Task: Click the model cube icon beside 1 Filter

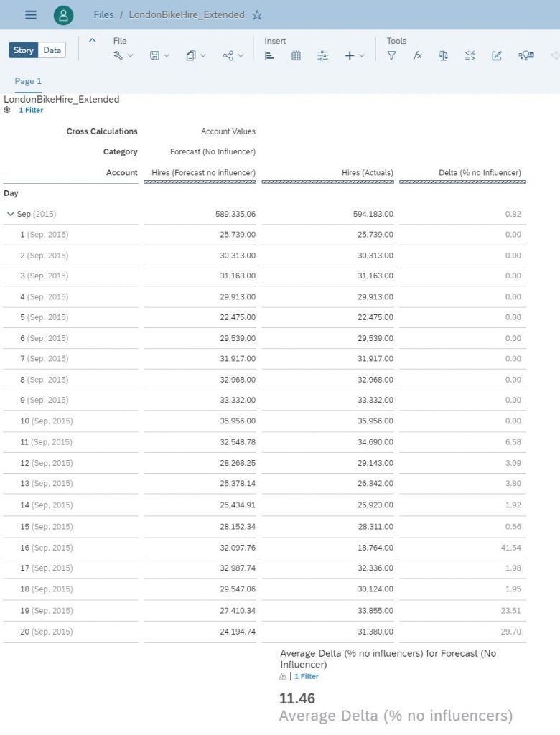Action: point(7,110)
